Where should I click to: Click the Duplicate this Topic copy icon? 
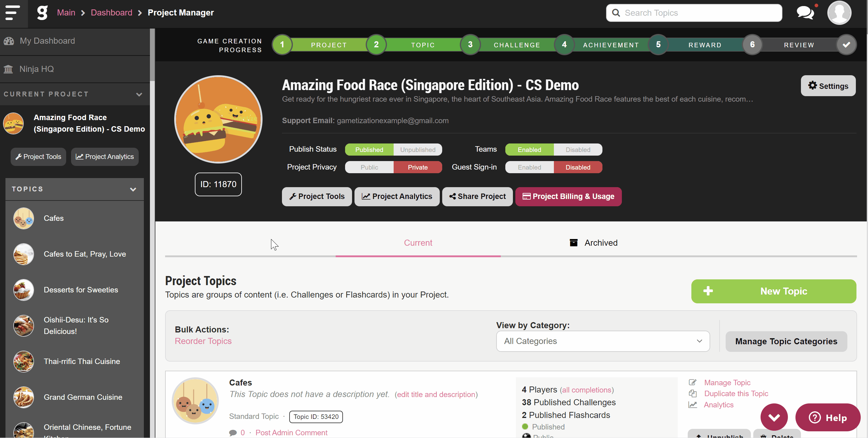click(x=693, y=393)
